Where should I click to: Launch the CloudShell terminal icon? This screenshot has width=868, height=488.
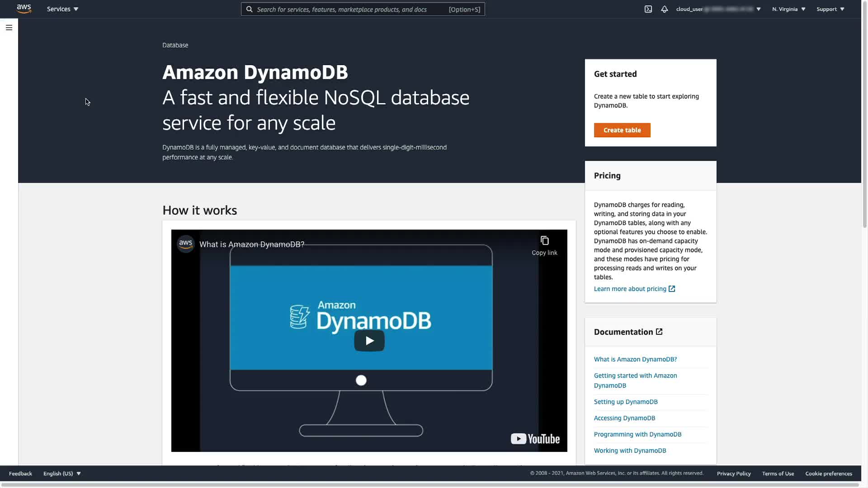coord(648,9)
